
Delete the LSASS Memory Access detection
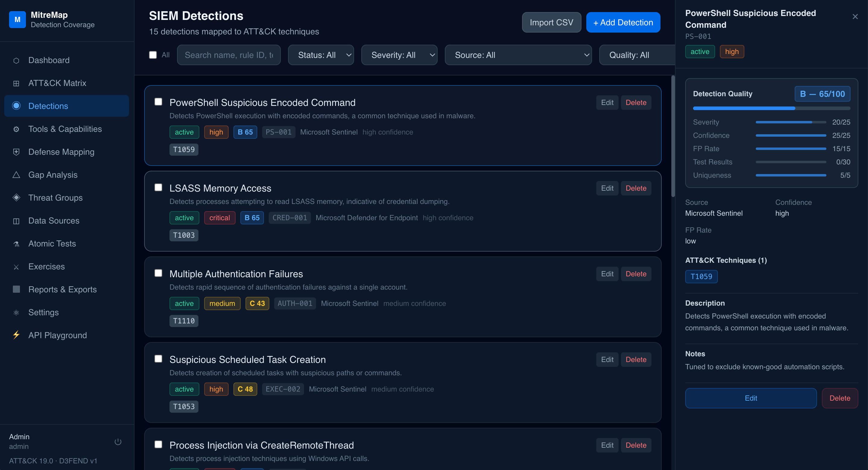(636, 188)
